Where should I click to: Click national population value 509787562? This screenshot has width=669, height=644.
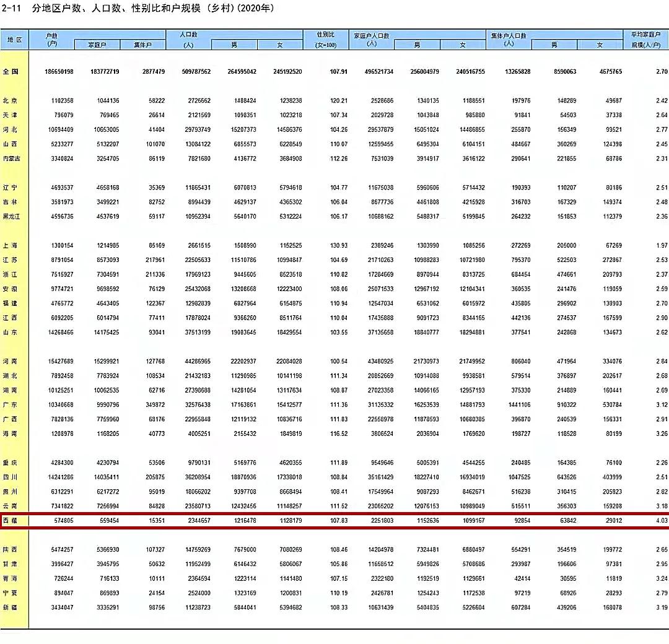tap(196, 72)
